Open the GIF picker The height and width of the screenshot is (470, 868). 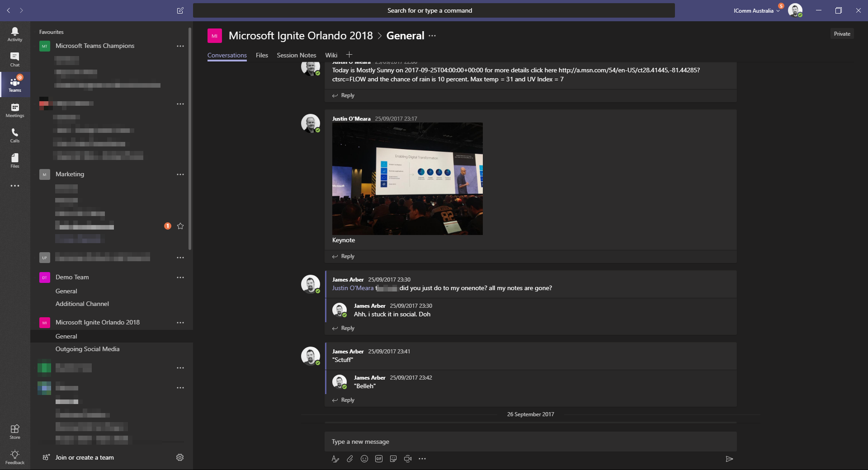(x=379, y=459)
